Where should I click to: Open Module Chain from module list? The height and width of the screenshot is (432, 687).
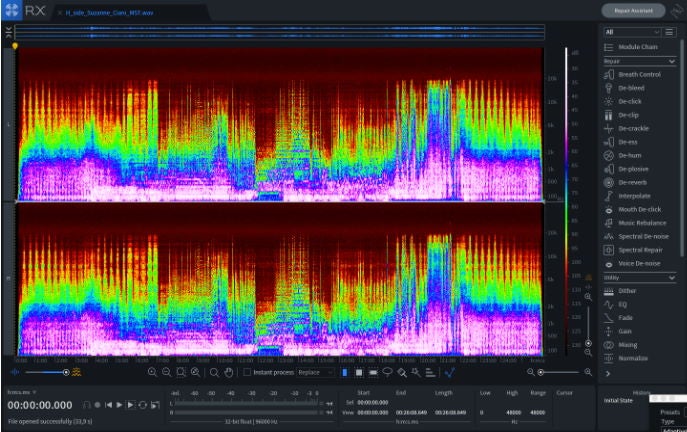tap(637, 47)
